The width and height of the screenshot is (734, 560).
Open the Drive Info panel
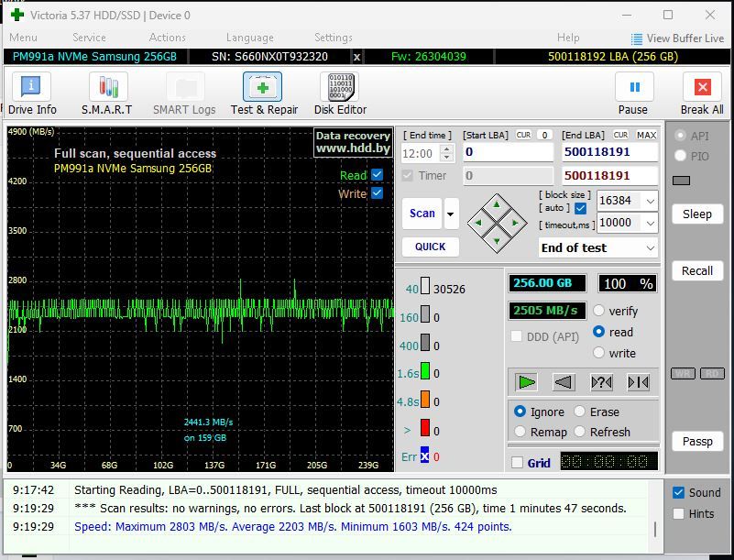coord(32,94)
